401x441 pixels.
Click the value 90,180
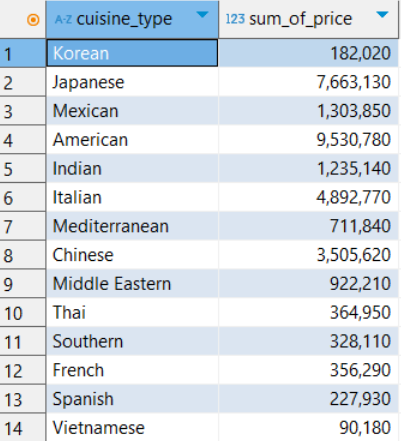(365, 428)
